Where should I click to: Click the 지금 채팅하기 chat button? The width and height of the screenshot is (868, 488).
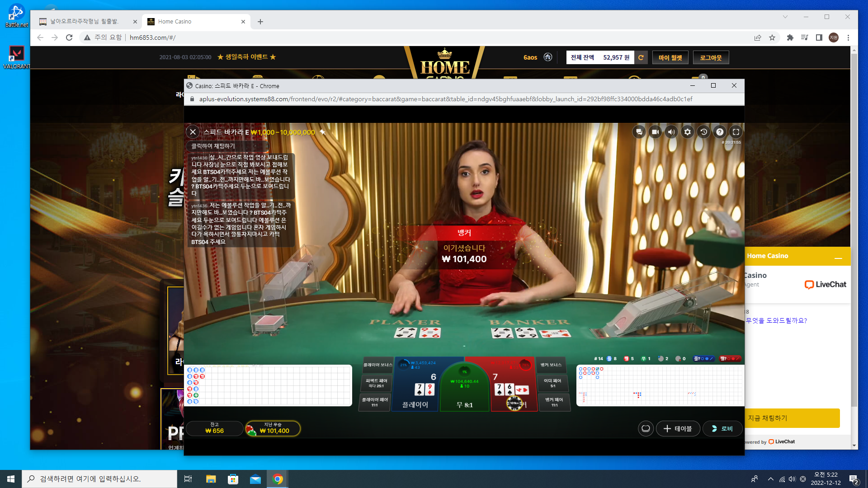point(793,418)
